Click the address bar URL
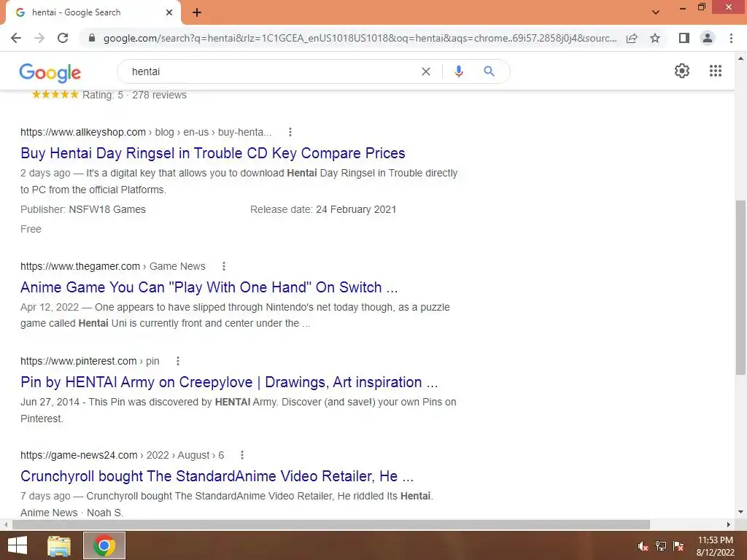Screen dimensions: 747x560 coord(360,38)
